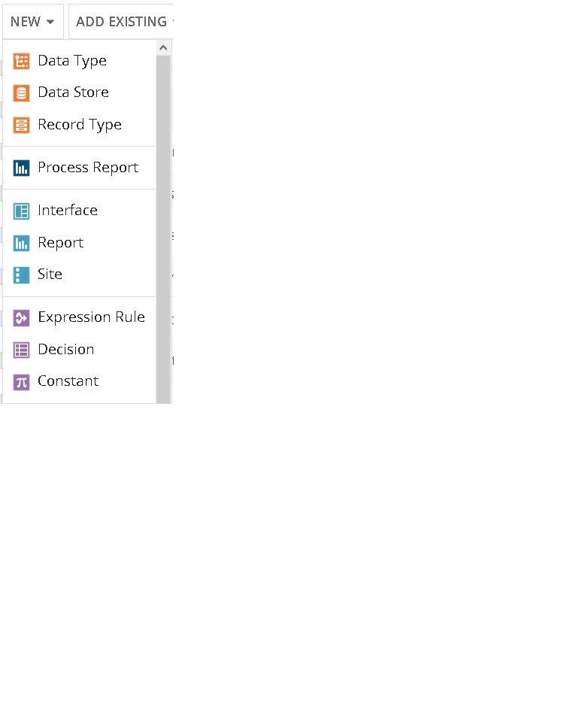Click the Constant pi icon
Screen dimensions: 582x728
(x=21, y=382)
